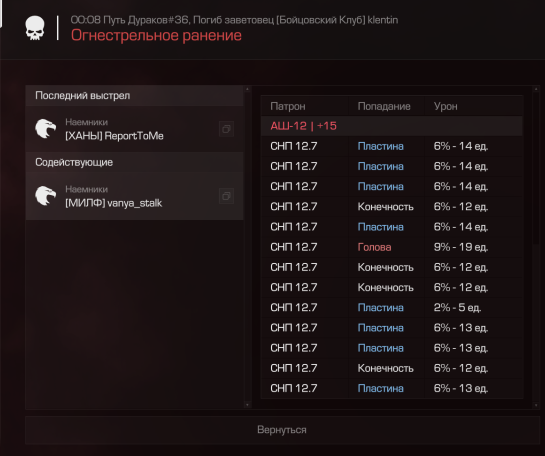Select the [ХАНЫ] ReportToMe player entry
Viewport: 545px width, 456px height.
pyautogui.click(x=134, y=129)
